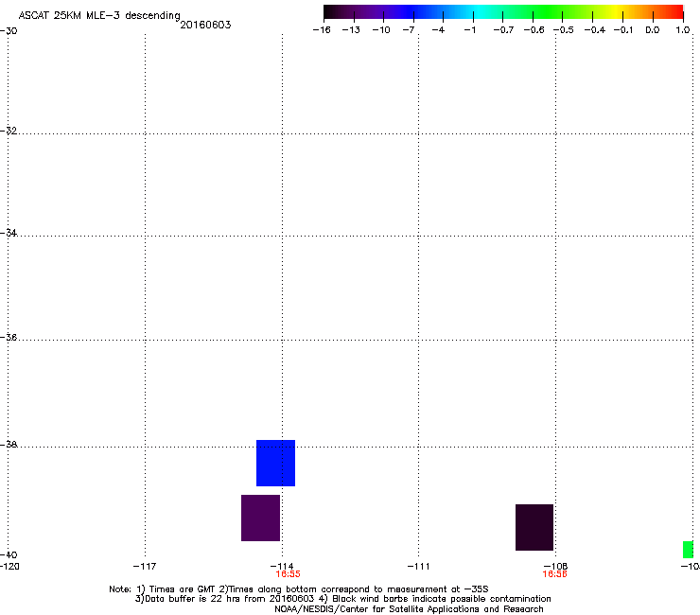Click the legend value '1.0'
Screen dimensions: 700x615
click(683, 30)
